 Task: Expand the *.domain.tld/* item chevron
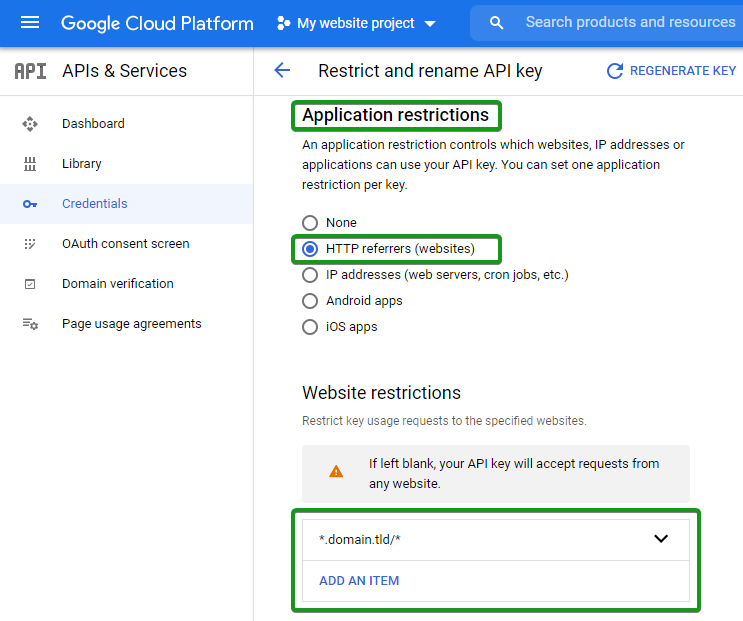point(661,539)
